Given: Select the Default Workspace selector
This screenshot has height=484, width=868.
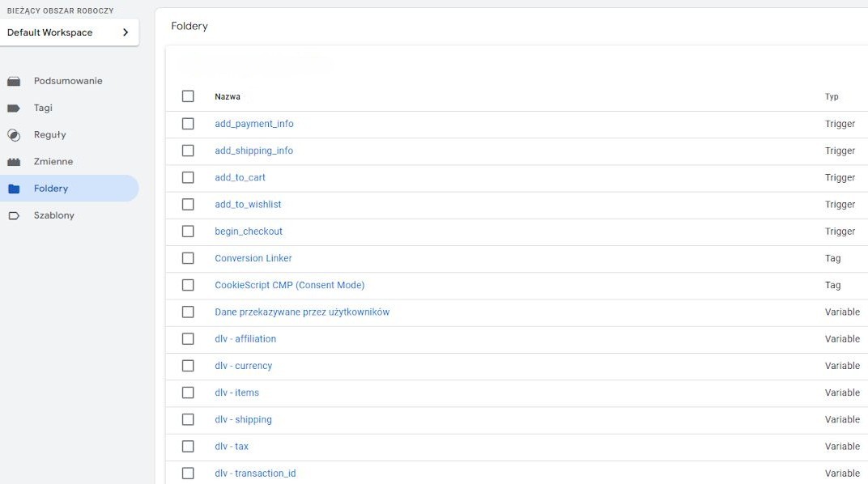Looking at the screenshot, I should click(69, 32).
